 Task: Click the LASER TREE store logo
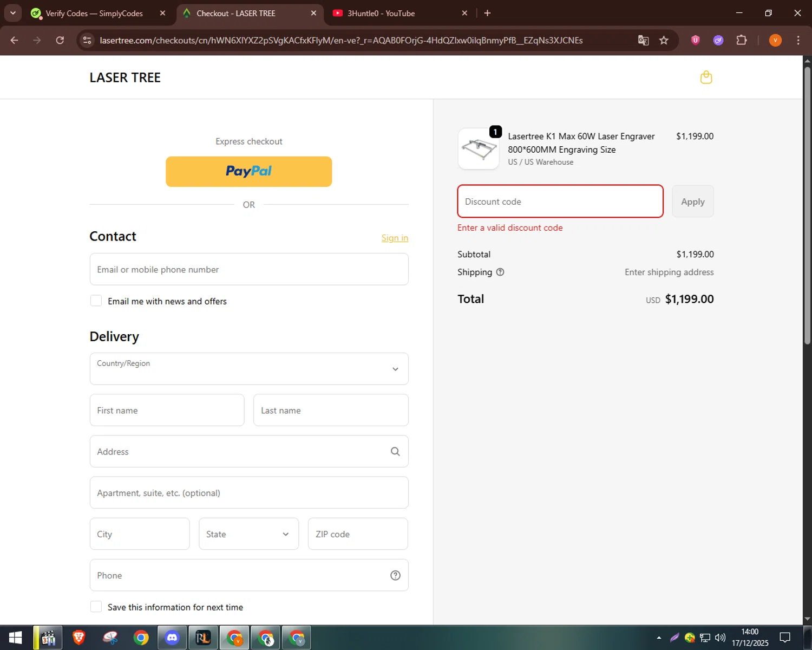125,77
